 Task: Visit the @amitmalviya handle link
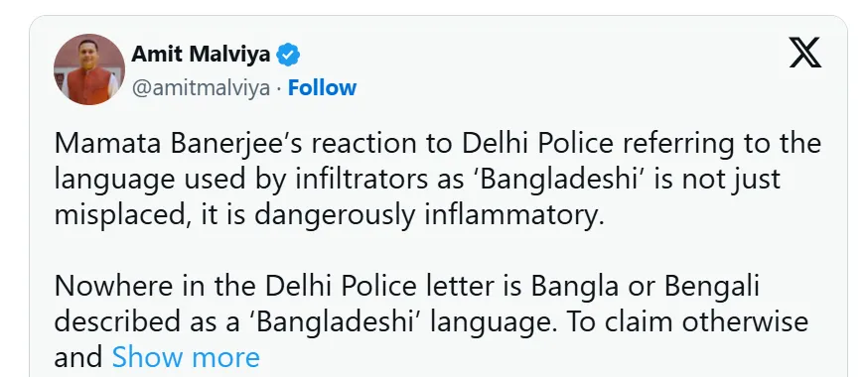[x=201, y=88]
